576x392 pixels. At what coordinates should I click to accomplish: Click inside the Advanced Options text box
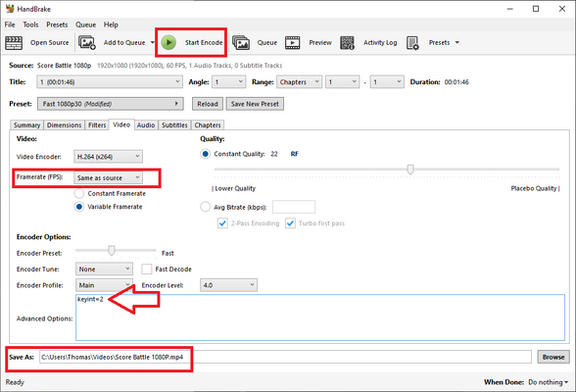[320, 318]
